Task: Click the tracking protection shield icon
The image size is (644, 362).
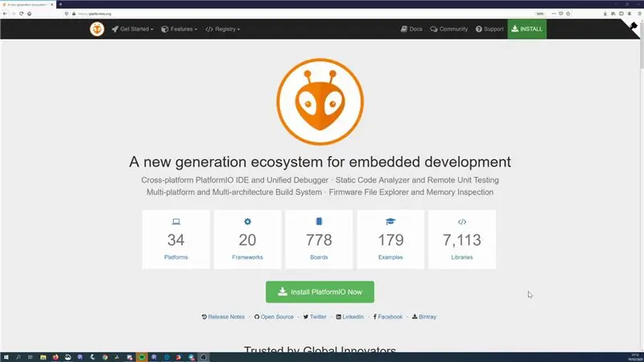Action: [x=67, y=14]
